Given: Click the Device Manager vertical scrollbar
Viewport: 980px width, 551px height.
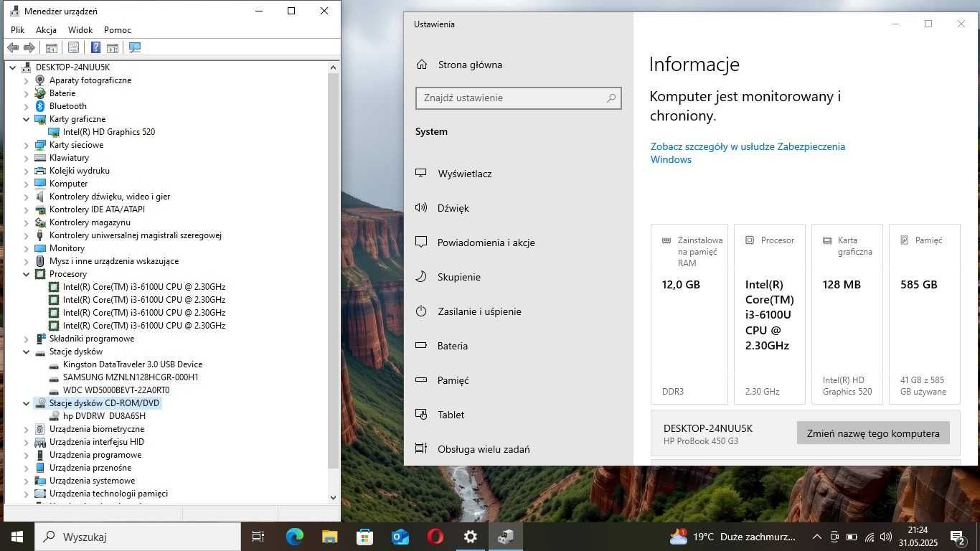Looking at the screenshot, I should pos(333,273).
